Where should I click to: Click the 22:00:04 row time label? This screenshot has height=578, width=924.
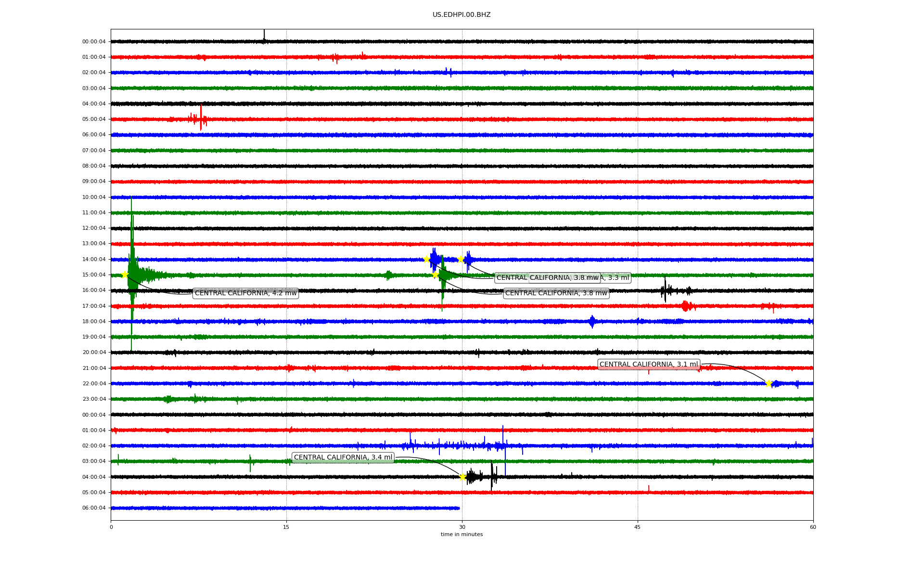point(94,384)
